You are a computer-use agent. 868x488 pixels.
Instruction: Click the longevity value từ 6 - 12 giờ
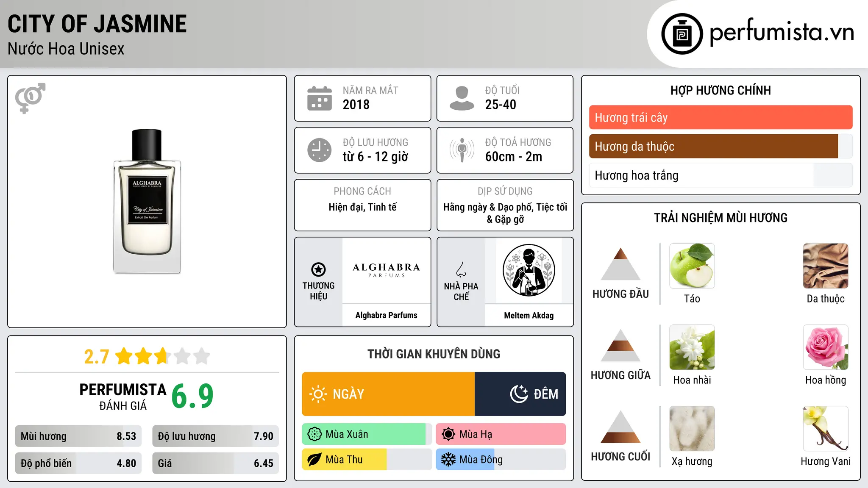(x=376, y=157)
